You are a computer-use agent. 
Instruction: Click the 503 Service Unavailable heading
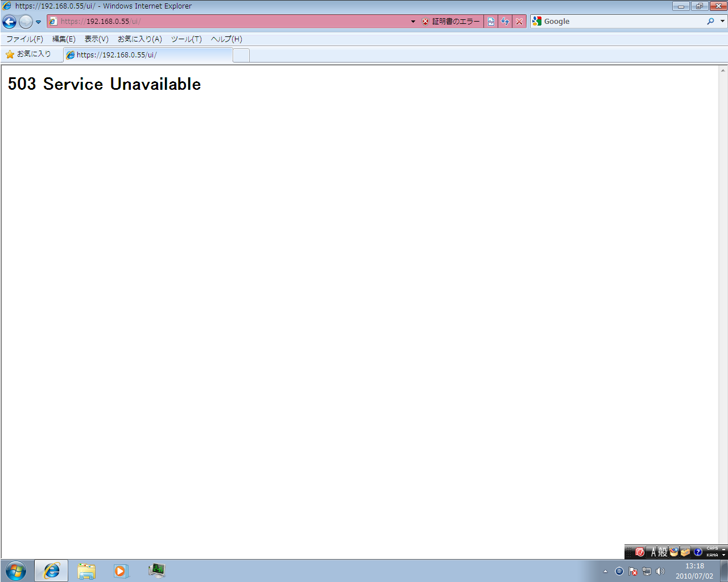tap(104, 84)
